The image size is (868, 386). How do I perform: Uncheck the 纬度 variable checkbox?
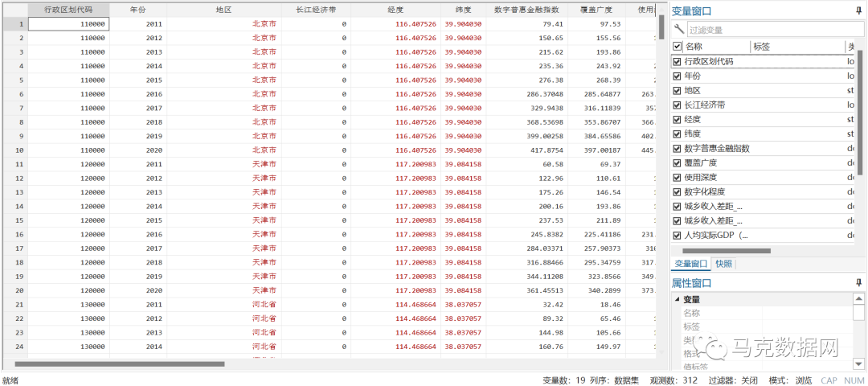tap(677, 133)
